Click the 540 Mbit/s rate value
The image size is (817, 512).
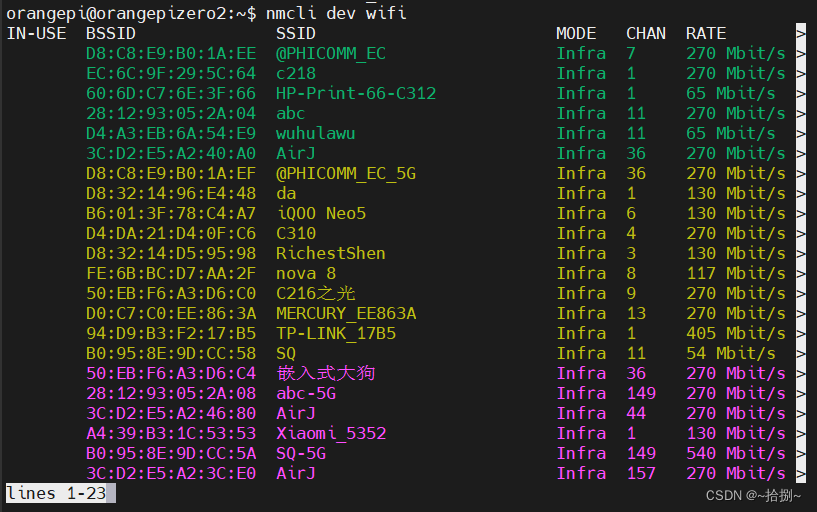pyautogui.click(x=736, y=453)
